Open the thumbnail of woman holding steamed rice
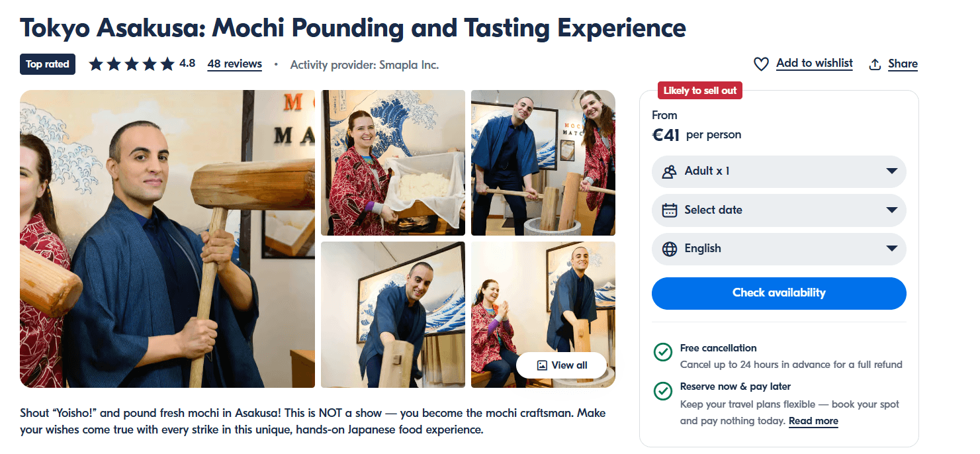Screen dimensions: 980x454 tap(393, 163)
